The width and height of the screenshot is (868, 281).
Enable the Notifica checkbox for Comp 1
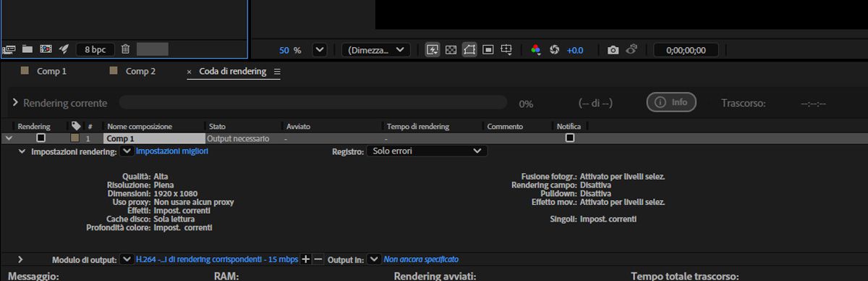click(x=570, y=138)
